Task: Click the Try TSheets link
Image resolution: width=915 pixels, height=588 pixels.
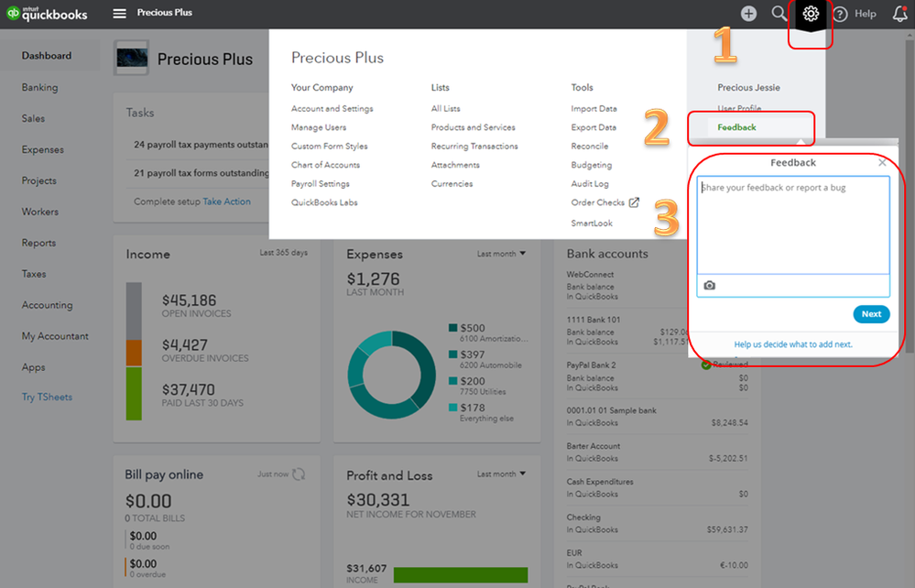Action: click(47, 397)
